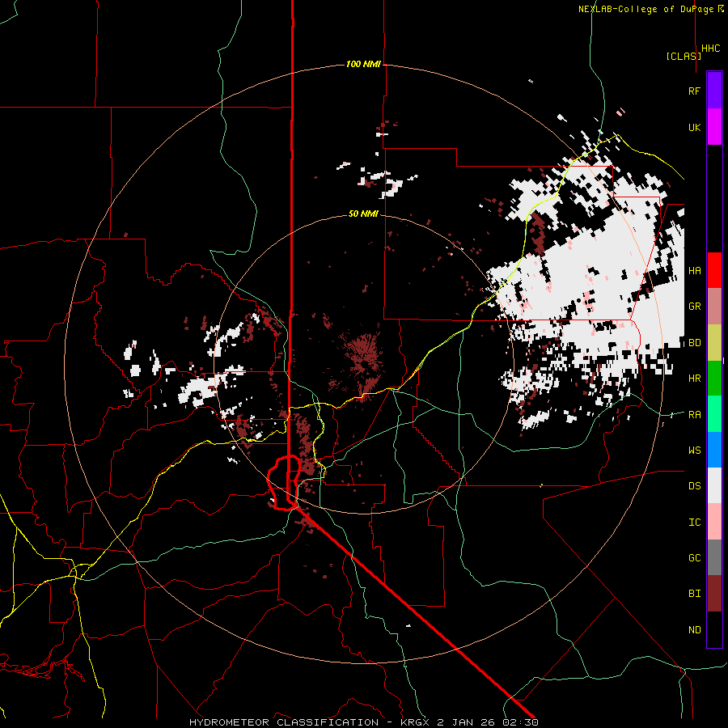Click the RF legend label

(x=694, y=91)
